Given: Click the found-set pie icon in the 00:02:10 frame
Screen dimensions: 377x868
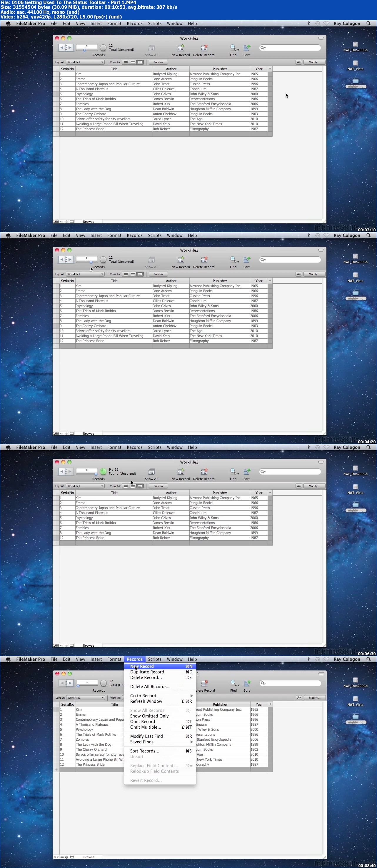Looking at the screenshot, I should pos(103,48).
